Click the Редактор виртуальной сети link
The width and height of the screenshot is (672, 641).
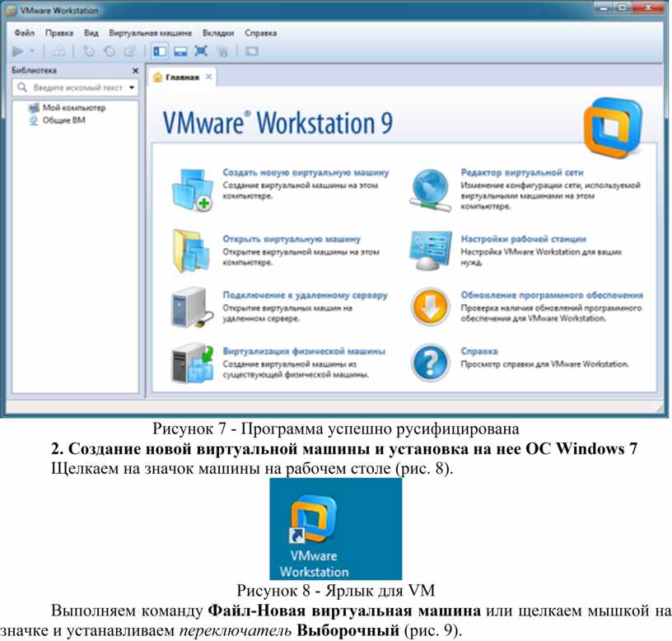[x=522, y=172]
